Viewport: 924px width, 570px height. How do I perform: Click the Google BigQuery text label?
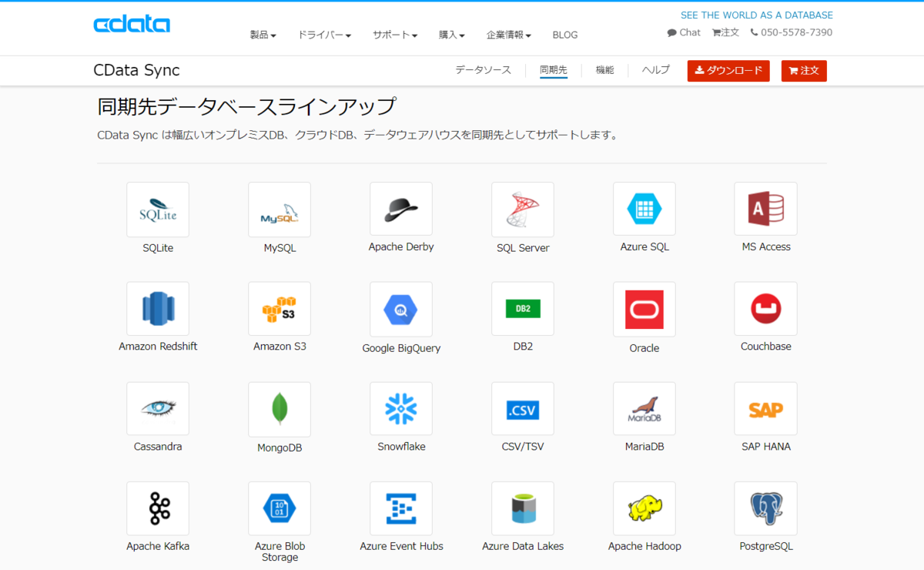pyautogui.click(x=401, y=348)
